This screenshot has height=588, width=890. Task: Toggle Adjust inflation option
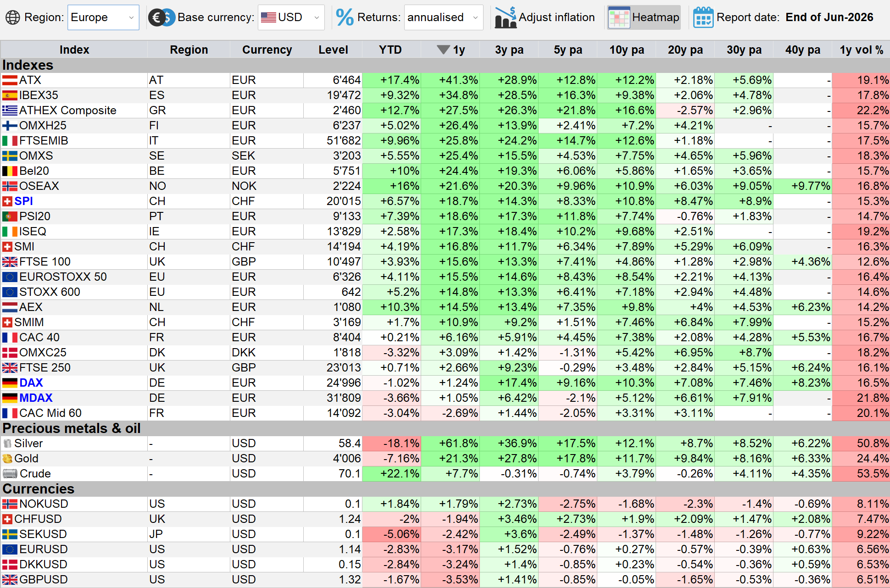(x=545, y=17)
